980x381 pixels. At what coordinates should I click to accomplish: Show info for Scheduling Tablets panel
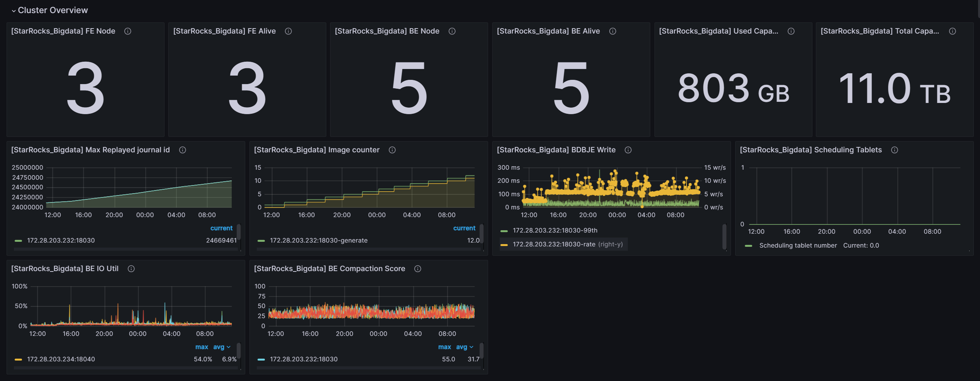point(895,150)
